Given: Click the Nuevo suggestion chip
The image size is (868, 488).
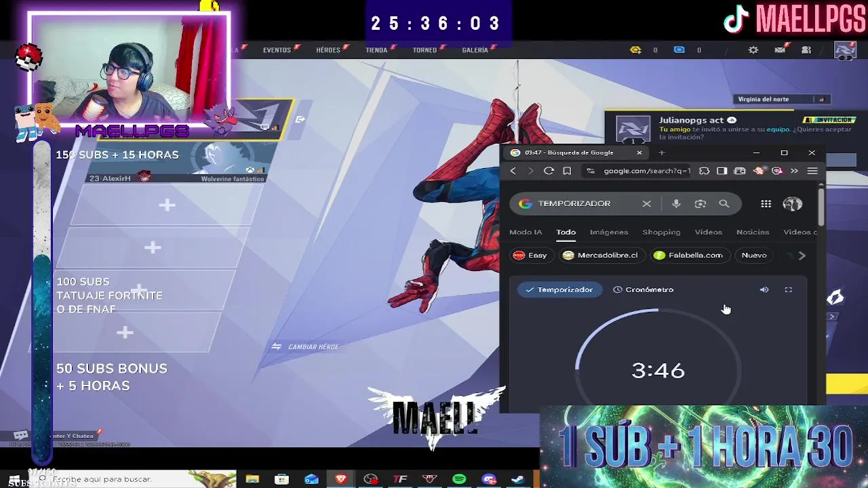Looking at the screenshot, I should click(754, 255).
